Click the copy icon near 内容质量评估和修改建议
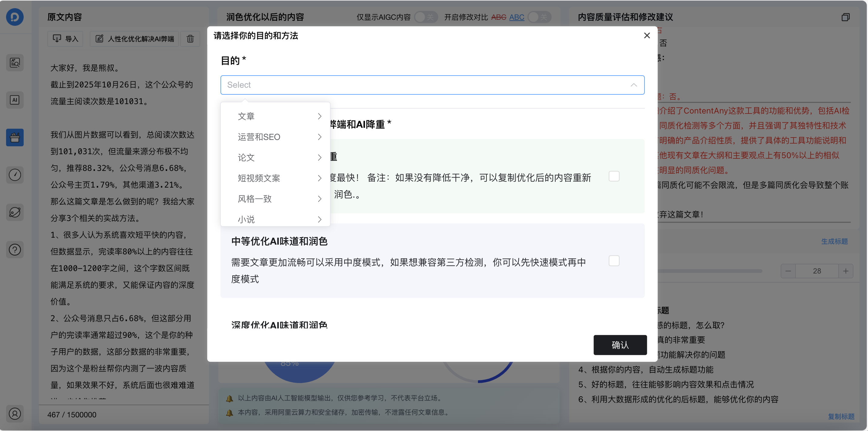 [x=846, y=17]
